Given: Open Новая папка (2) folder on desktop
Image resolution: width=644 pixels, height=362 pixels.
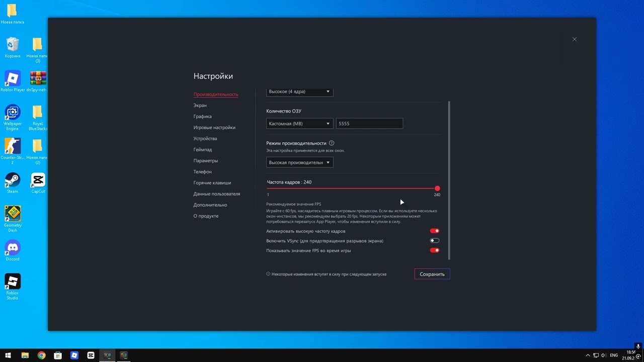Looking at the screenshot, I should 38,151.
